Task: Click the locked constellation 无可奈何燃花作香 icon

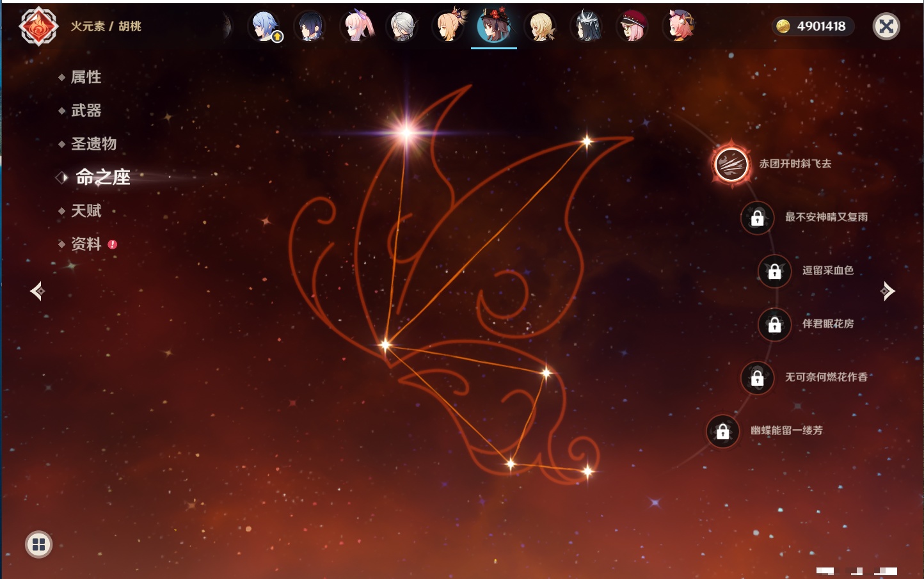Action: pos(757,378)
